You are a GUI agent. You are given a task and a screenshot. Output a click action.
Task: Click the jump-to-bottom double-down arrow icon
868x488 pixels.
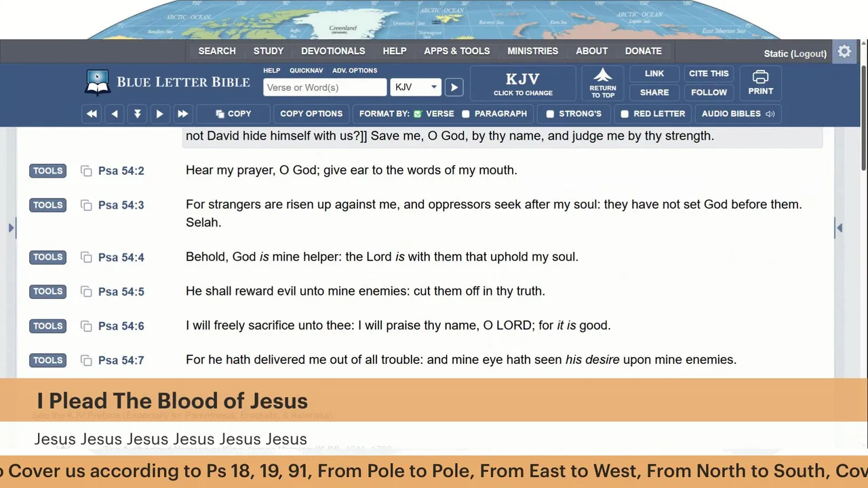[x=137, y=114]
